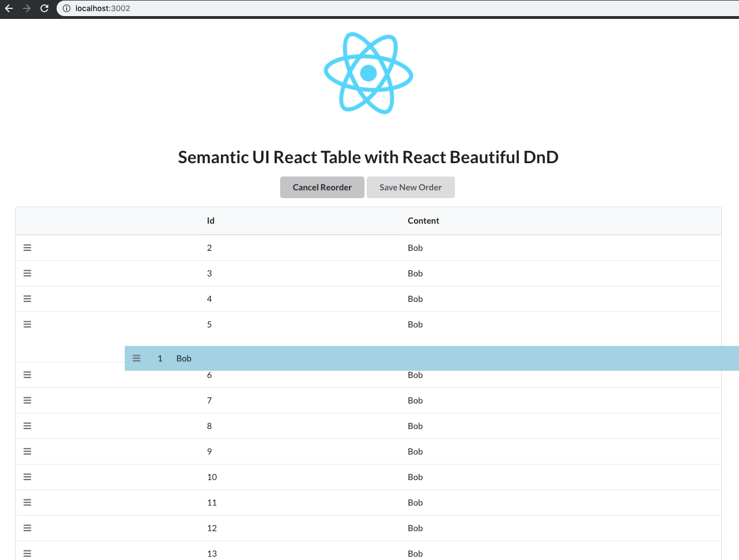Click Bob content in row 13
The width and height of the screenshot is (739, 560).
coord(415,553)
